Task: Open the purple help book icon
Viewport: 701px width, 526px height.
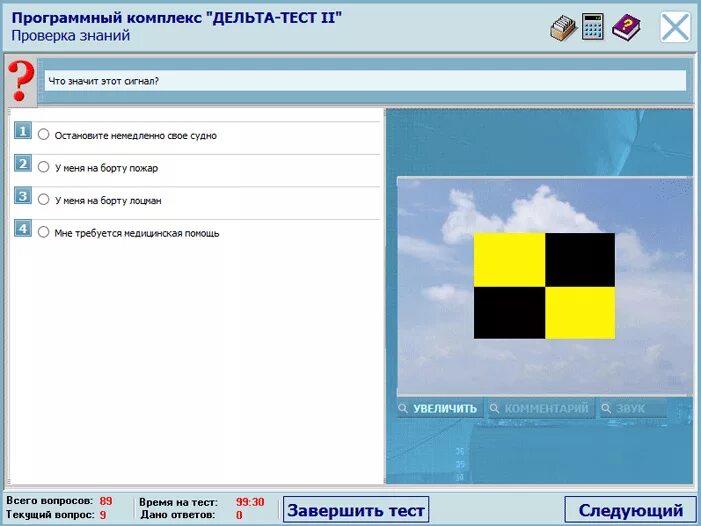Action: pyautogui.click(x=626, y=28)
